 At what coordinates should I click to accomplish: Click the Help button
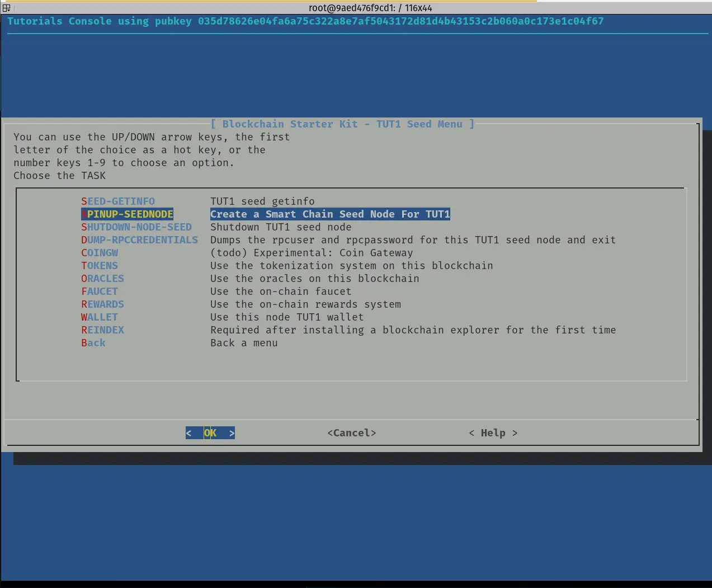pos(493,433)
